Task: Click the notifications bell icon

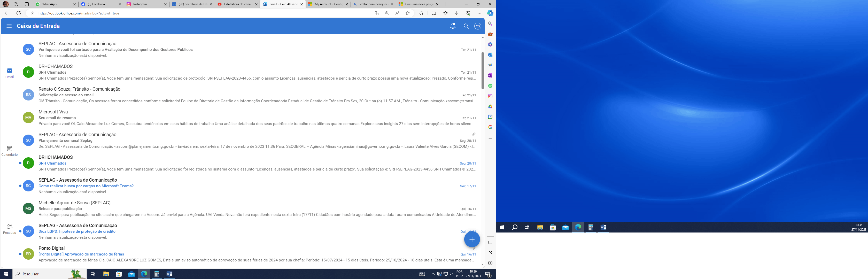Action: tap(453, 26)
